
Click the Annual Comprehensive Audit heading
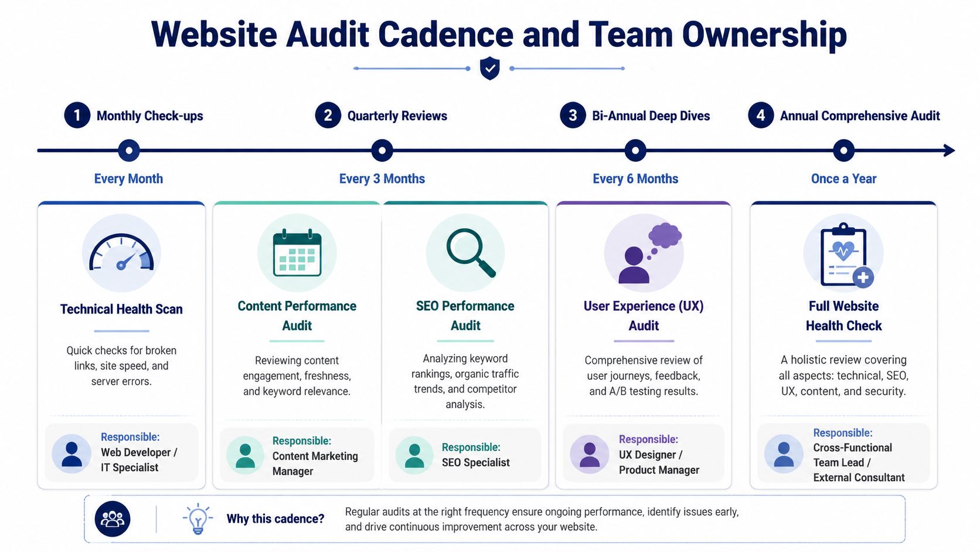tap(860, 116)
